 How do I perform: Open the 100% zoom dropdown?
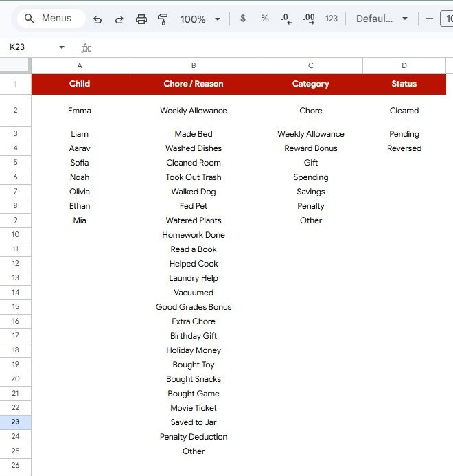(200, 19)
